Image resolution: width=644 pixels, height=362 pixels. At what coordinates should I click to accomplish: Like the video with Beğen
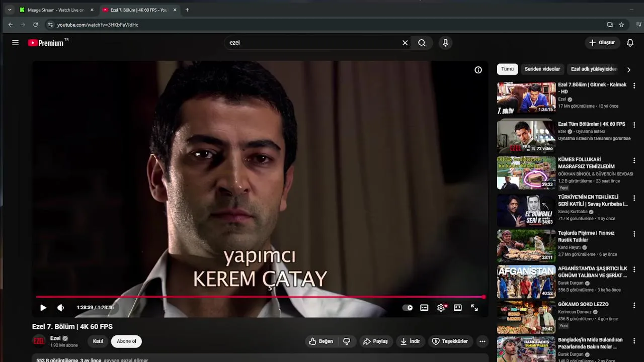321,341
